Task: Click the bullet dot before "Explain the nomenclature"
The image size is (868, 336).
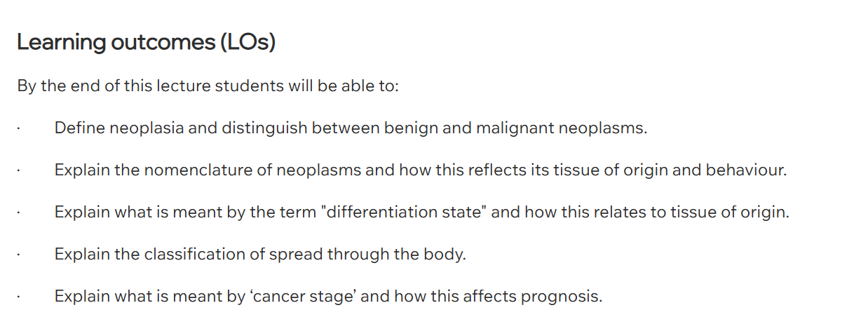Action: [x=20, y=171]
